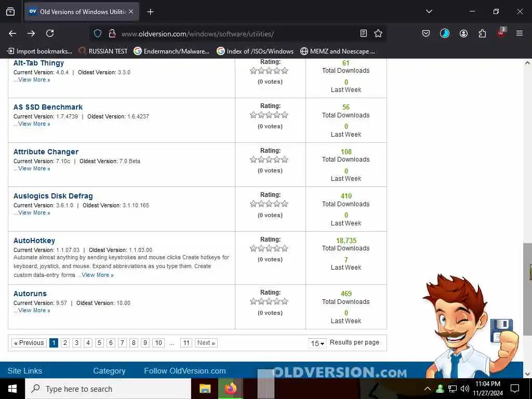Open the site security lock icon
This screenshot has height=399, width=532.
click(x=112, y=34)
